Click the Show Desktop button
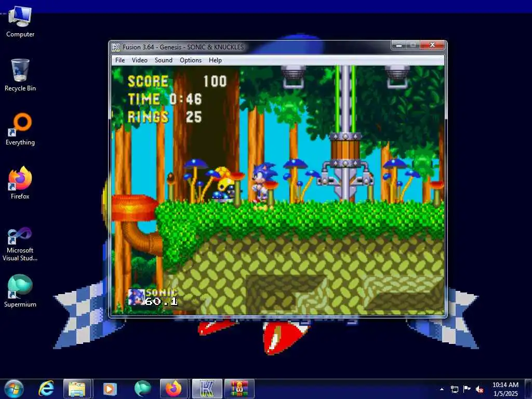The height and width of the screenshot is (399, 532). point(528,389)
